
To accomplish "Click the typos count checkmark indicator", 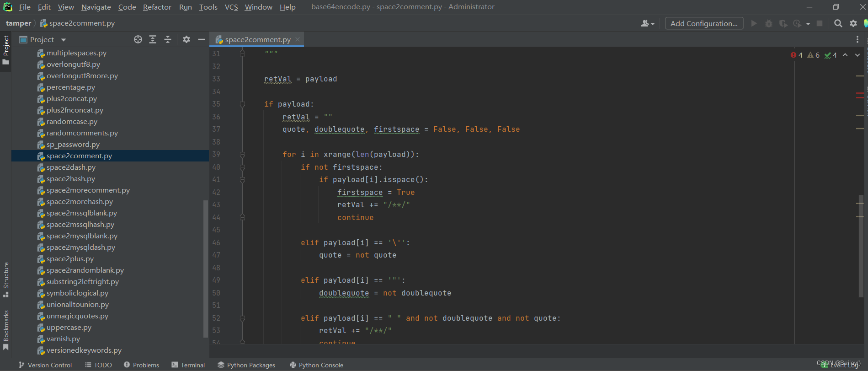I will (831, 55).
